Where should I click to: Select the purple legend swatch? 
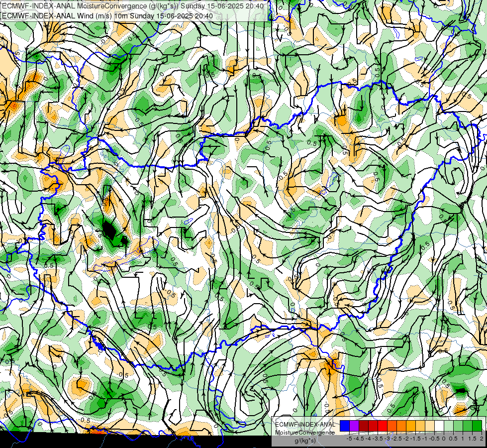(x=354, y=426)
